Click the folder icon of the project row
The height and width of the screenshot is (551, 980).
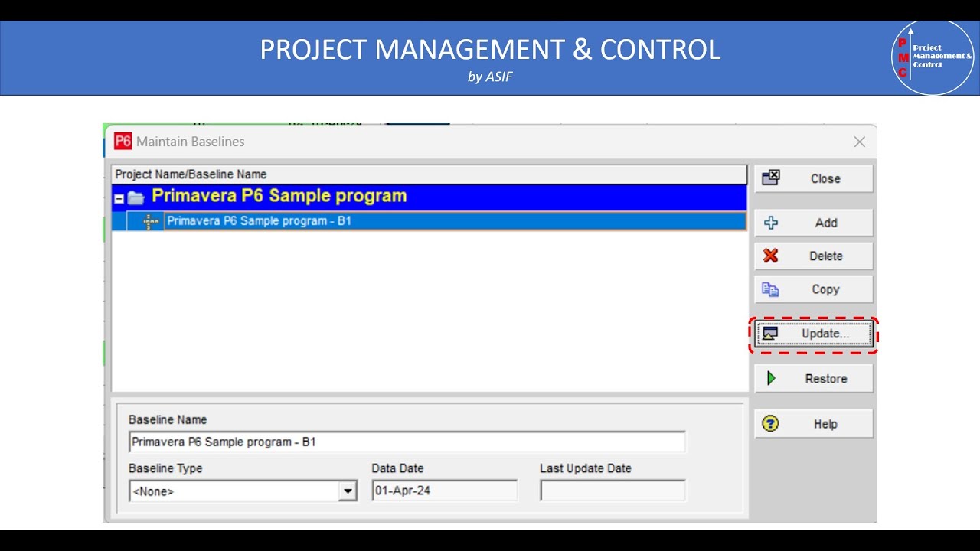pos(136,198)
